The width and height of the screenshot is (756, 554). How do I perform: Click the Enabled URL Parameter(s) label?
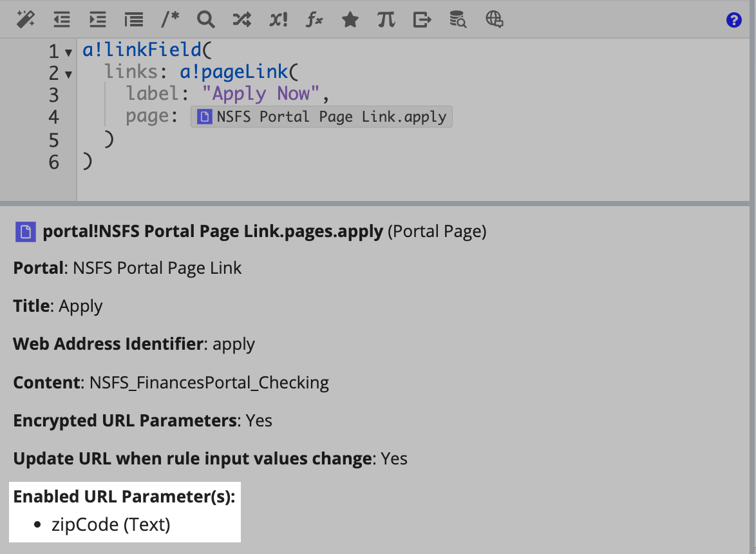coord(124,497)
